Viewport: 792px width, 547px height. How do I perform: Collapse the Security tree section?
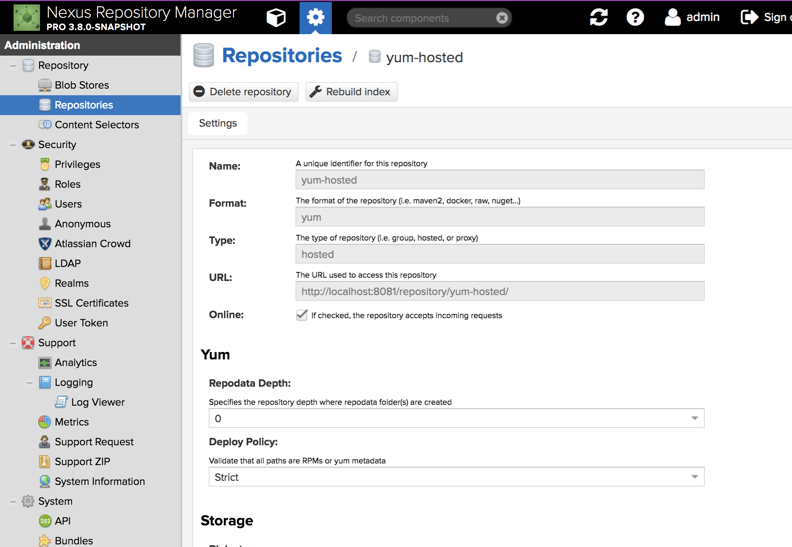13,145
